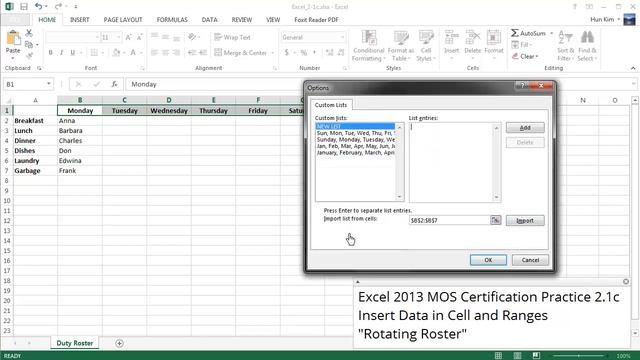The height and width of the screenshot is (360, 640).
Task: Toggle Underline formatting
Action: tap(73, 53)
